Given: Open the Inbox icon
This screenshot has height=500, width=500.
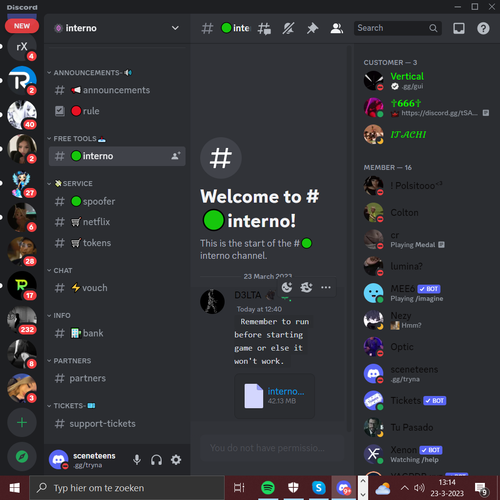Looking at the screenshot, I should pos(459,29).
